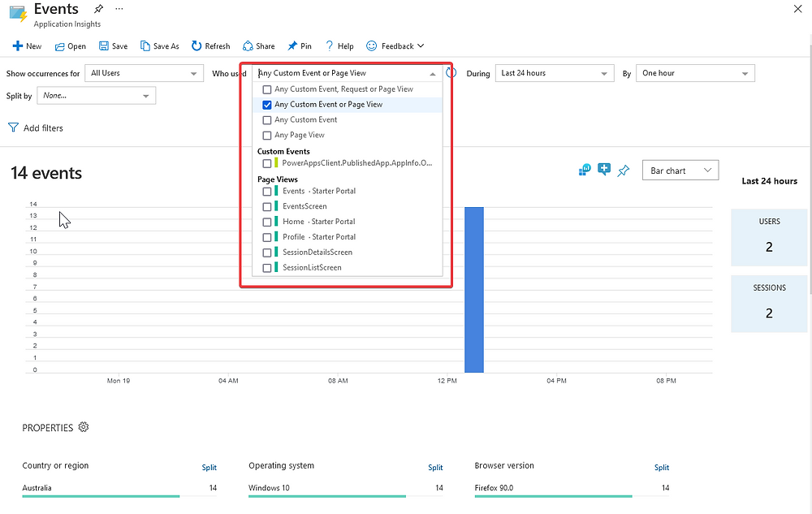This screenshot has width=812, height=514.
Task: Click the New plus icon
Action: [18, 46]
